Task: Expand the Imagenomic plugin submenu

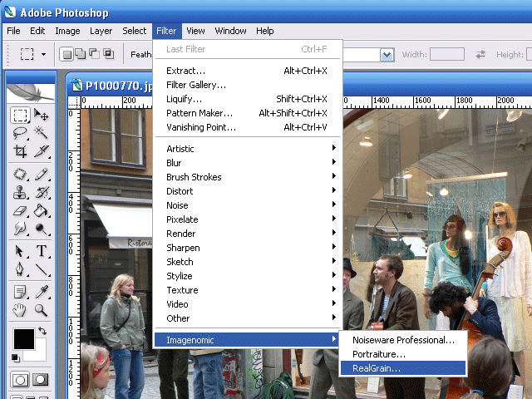Action: (x=247, y=340)
